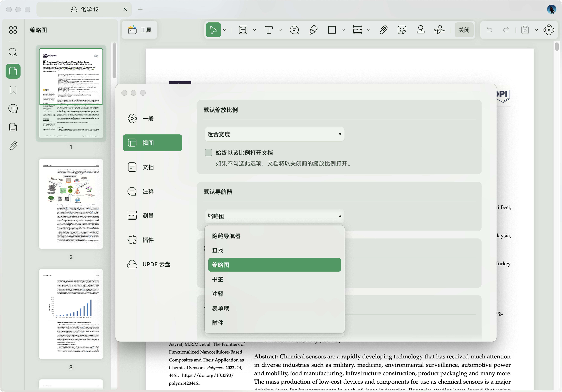The width and height of the screenshot is (562, 392).
Task: Expand the save options arrow
Action: tap(536, 30)
